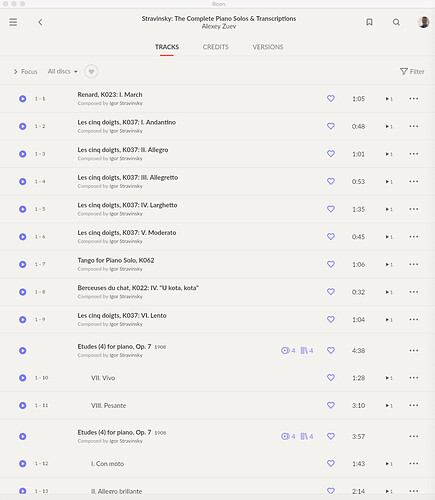View 4 library versions of 4:38 Etudes
The width and height of the screenshot is (435, 500).
pyautogui.click(x=307, y=351)
